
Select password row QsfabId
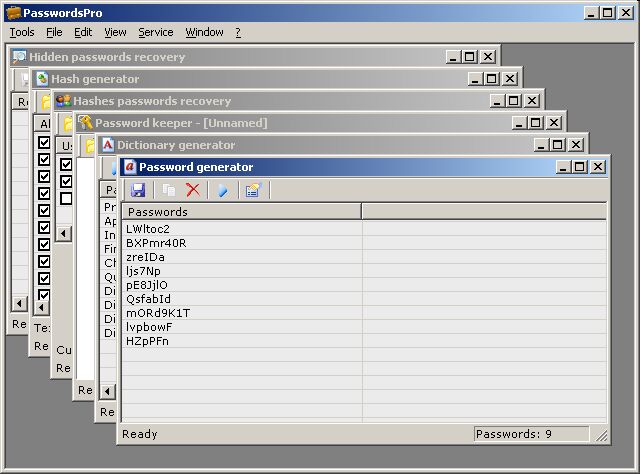coord(242,299)
